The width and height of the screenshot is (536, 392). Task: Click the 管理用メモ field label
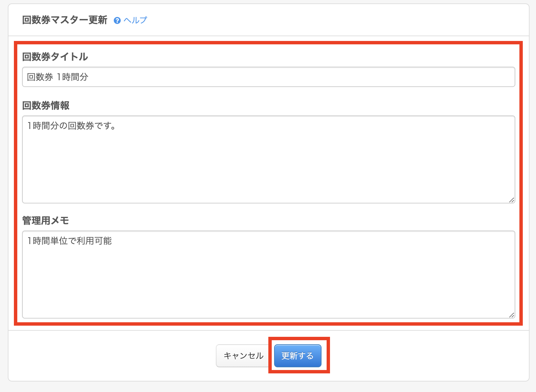coord(45,221)
